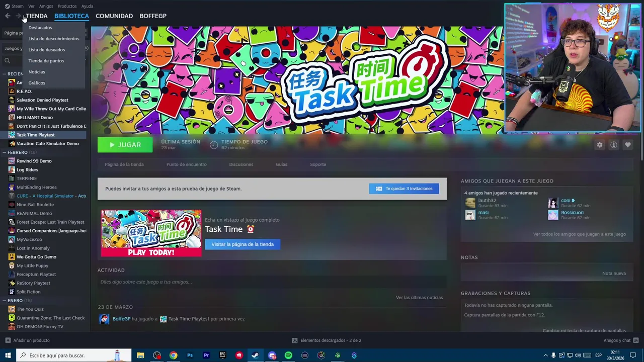Choose Gráficos in the Tienda menu

(37, 83)
